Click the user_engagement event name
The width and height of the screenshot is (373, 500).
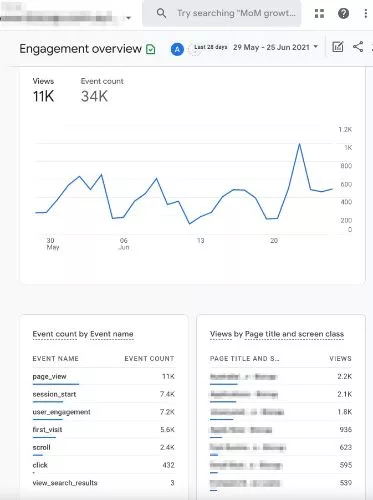coord(61,412)
